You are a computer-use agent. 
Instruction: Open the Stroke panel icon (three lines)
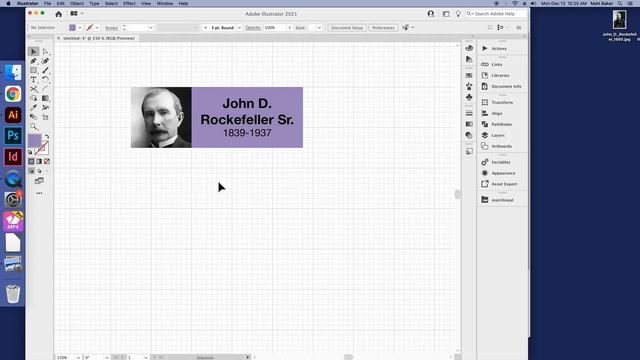(x=469, y=113)
